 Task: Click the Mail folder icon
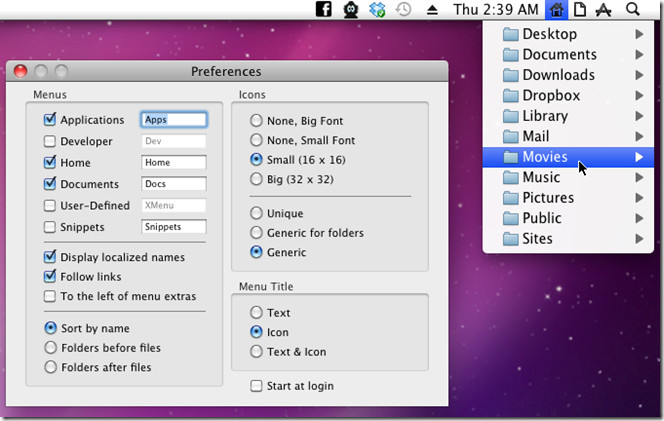coord(511,136)
